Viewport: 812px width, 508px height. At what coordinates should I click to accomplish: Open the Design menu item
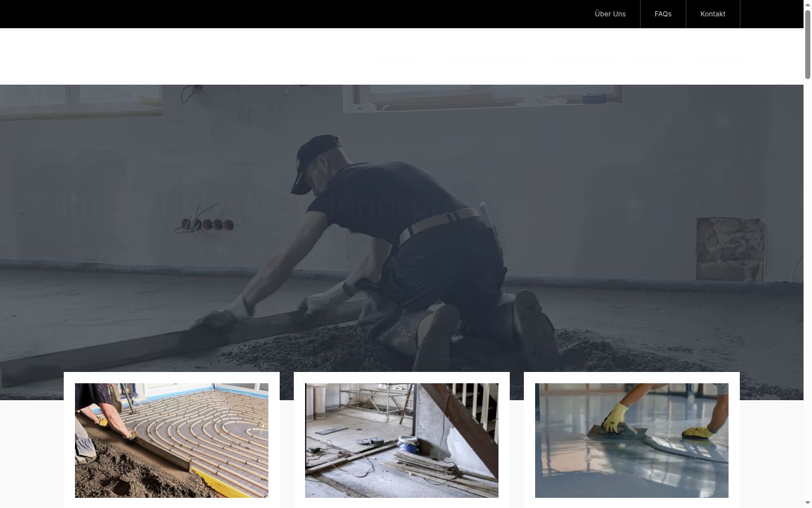click(x=653, y=59)
